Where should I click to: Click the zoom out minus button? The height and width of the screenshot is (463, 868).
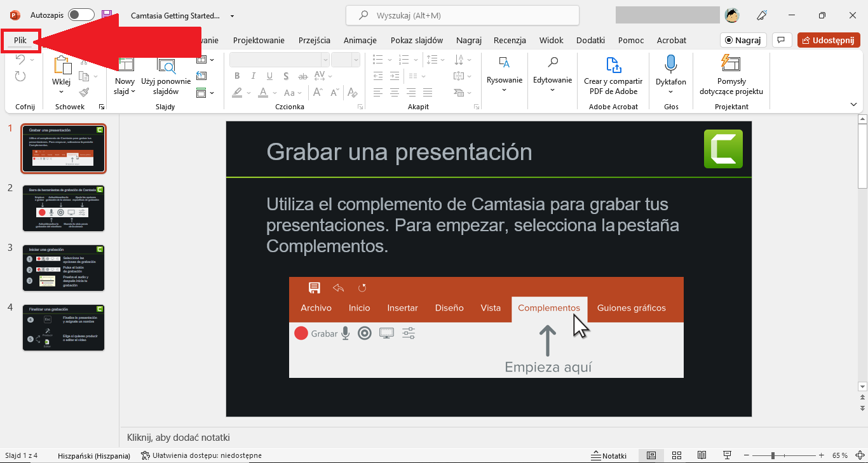(x=747, y=455)
